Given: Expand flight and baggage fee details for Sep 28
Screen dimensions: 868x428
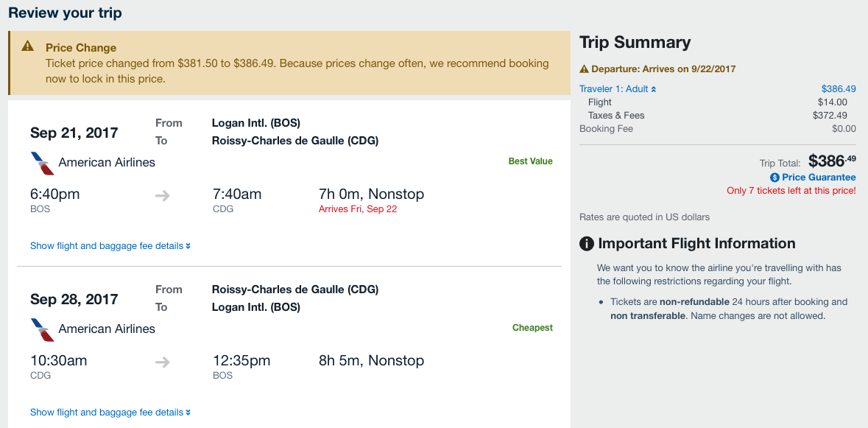Looking at the screenshot, I should click(110, 413).
